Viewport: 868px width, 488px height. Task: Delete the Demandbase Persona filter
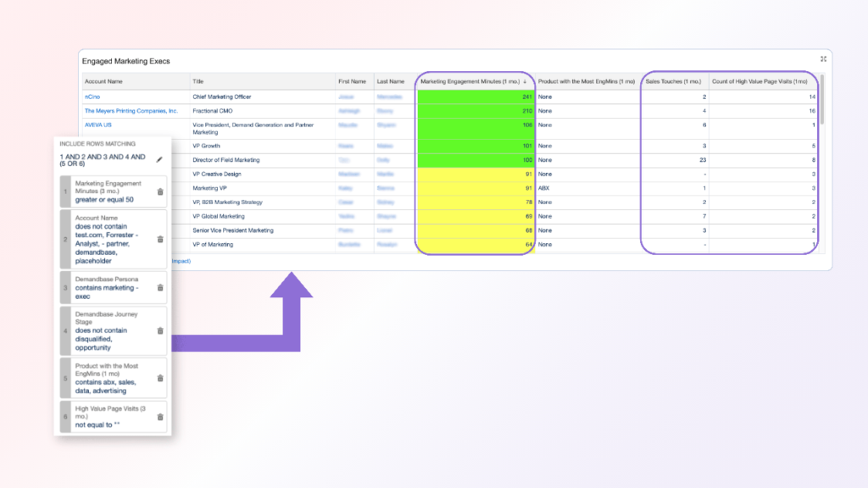(160, 287)
